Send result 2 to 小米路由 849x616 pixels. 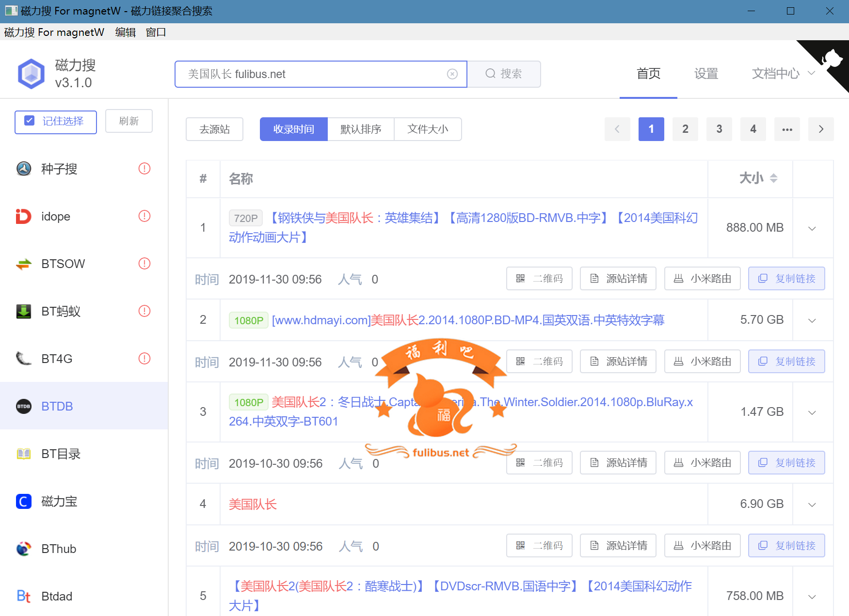(x=703, y=362)
